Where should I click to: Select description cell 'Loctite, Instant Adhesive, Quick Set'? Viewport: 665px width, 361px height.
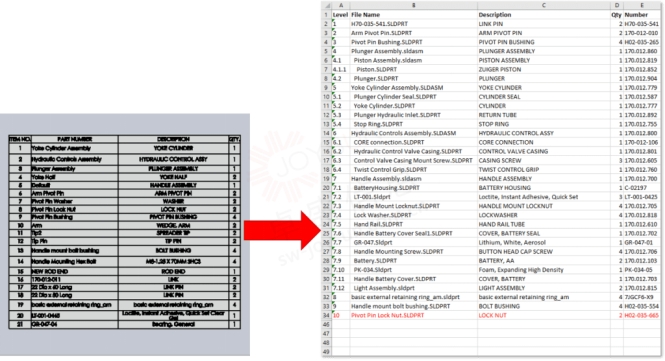tap(544, 197)
